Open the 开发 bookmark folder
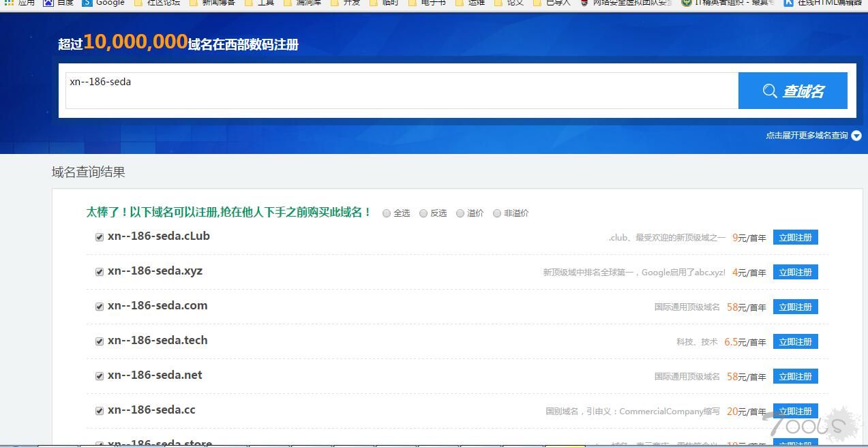This screenshot has width=868, height=447. (345, 3)
